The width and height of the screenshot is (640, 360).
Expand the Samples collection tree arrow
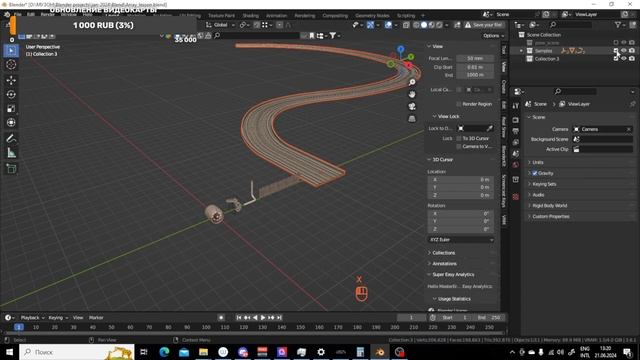point(521,51)
